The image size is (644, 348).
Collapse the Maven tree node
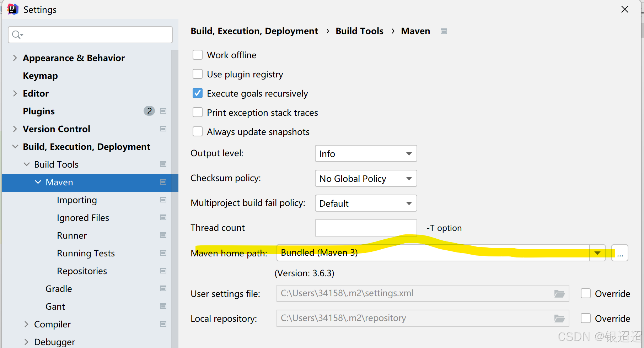[x=38, y=182]
